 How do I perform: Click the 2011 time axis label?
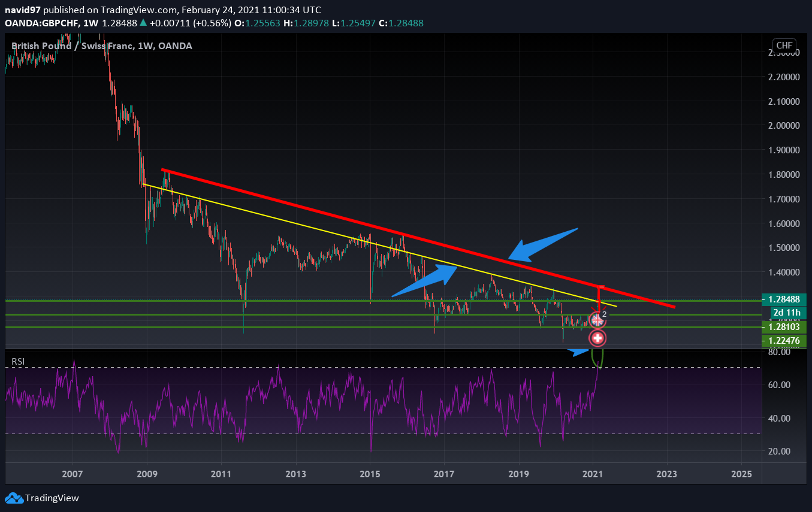pos(221,474)
